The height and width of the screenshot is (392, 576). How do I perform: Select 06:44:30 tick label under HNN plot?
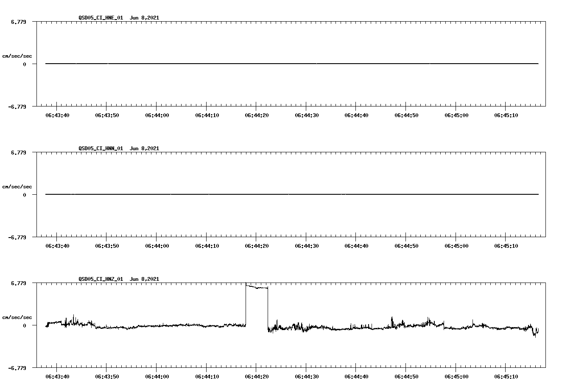[307, 246]
